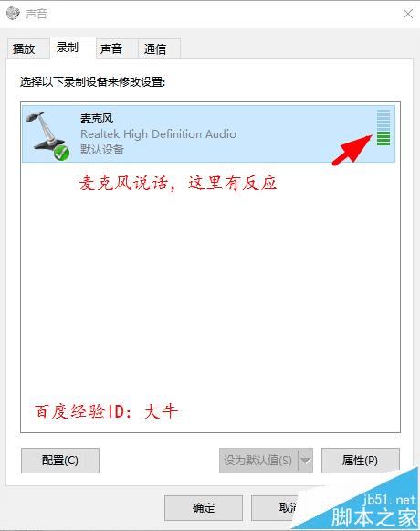Click the red arrow annotation

(x=352, y=150)
